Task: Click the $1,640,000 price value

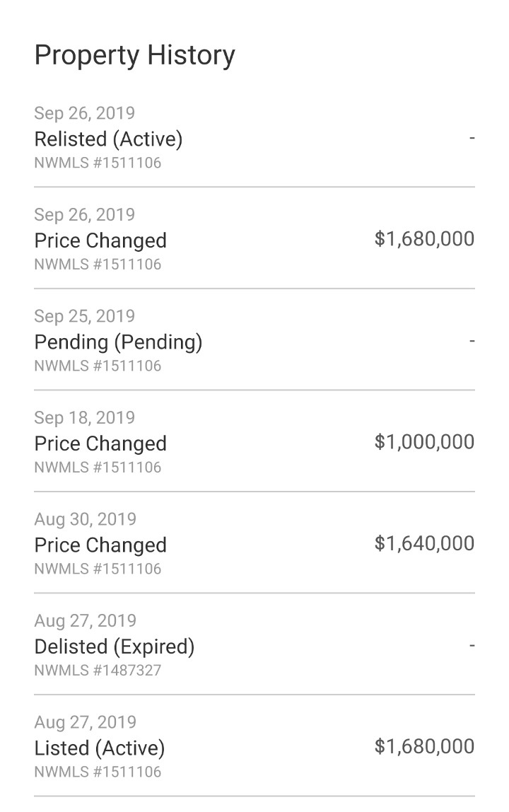Action: click(x=424, y=543)
